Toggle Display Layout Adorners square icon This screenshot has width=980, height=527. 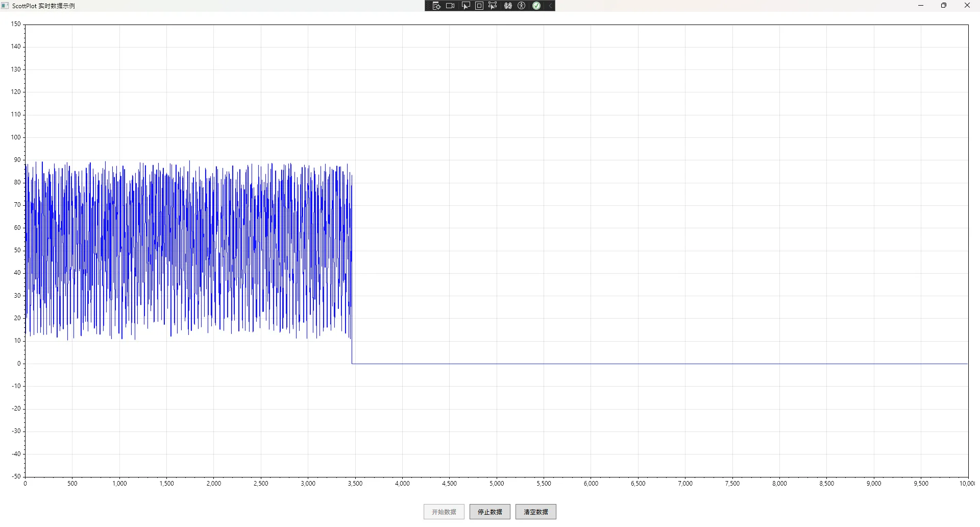point(479,6)
